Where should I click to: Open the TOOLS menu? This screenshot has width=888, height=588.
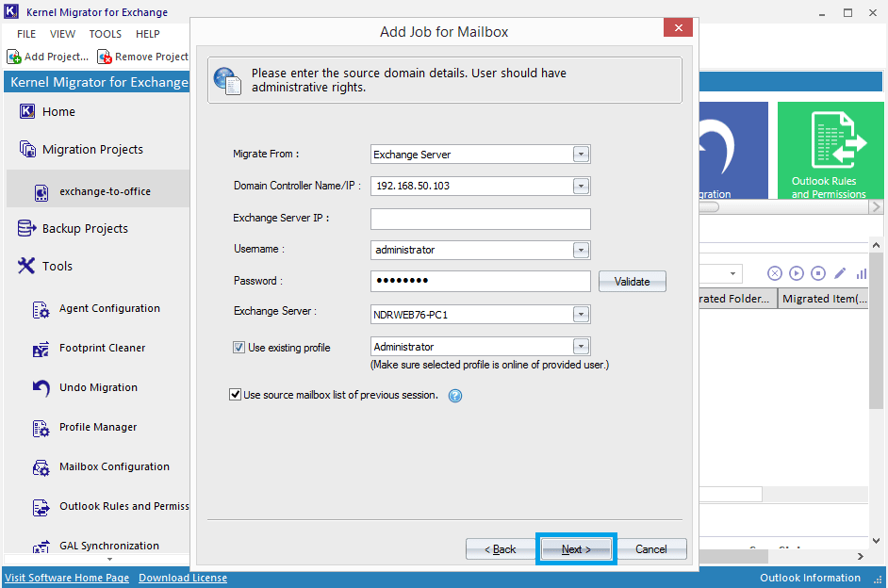pos(106,34)
